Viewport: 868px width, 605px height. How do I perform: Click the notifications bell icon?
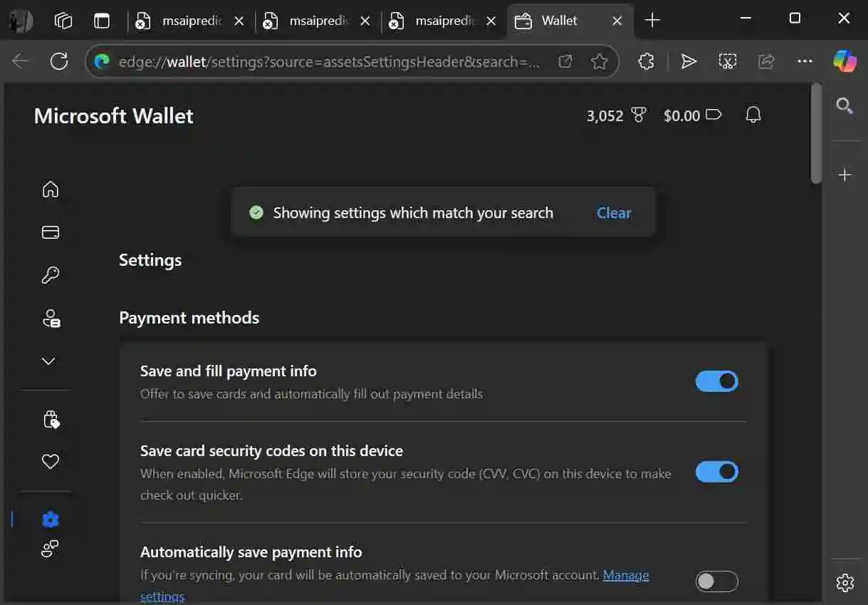[753, 115]
